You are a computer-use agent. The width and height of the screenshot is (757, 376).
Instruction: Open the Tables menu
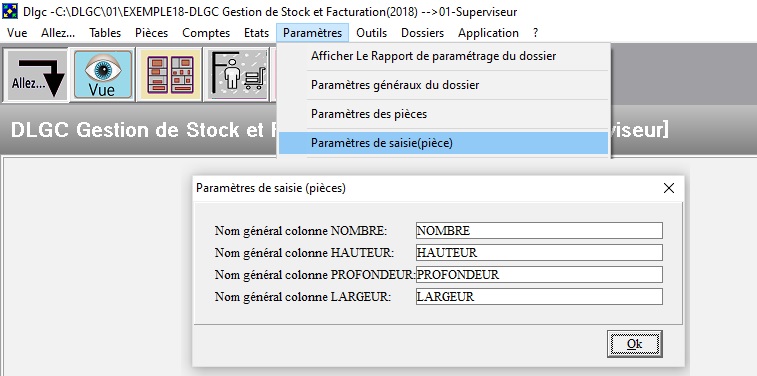pyautogui.click(x=105, y=33)
